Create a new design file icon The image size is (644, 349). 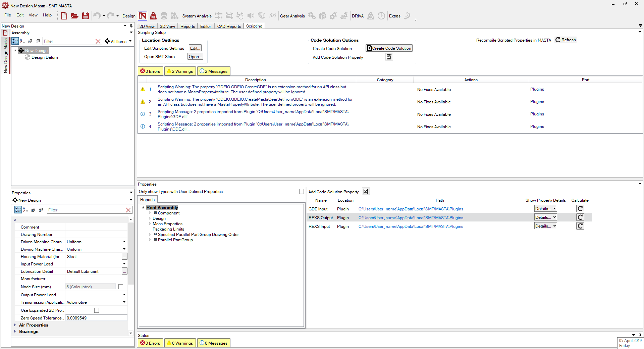(64, 16)
